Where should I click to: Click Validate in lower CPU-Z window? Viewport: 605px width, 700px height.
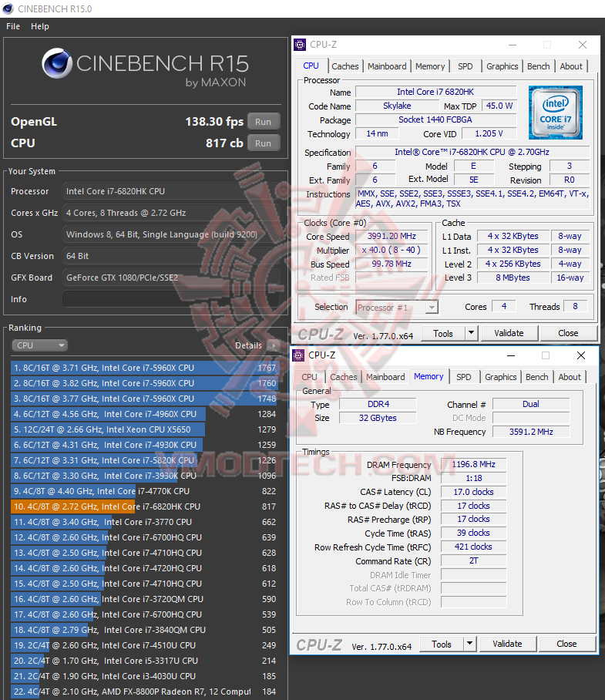(x=507, y=644)
